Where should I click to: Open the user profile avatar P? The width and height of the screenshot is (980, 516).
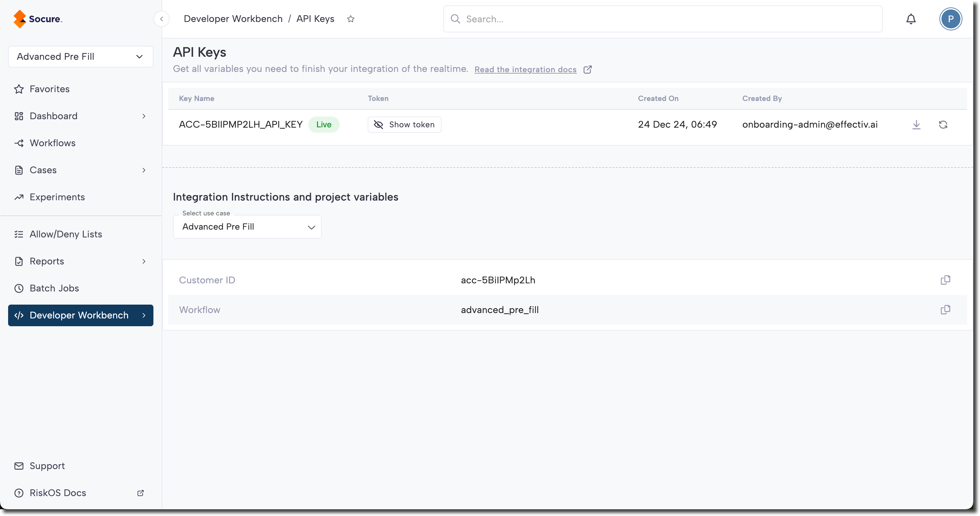[950, 19]
